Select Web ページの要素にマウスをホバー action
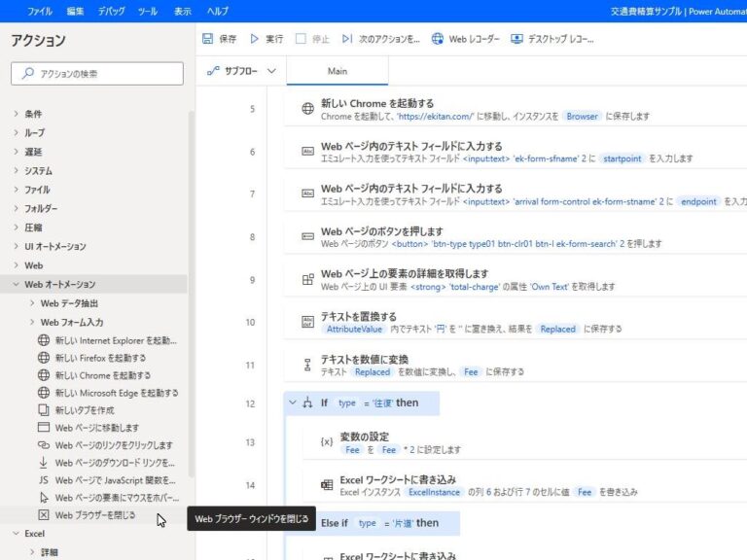 click(109, 498)
